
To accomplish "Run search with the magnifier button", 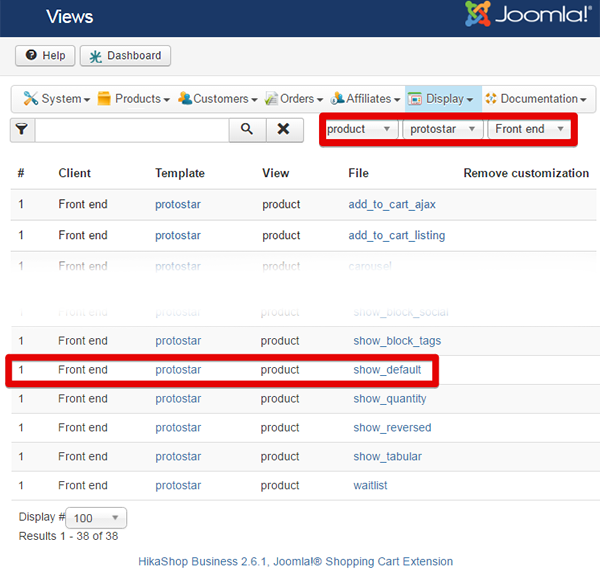I will (247, 130).
